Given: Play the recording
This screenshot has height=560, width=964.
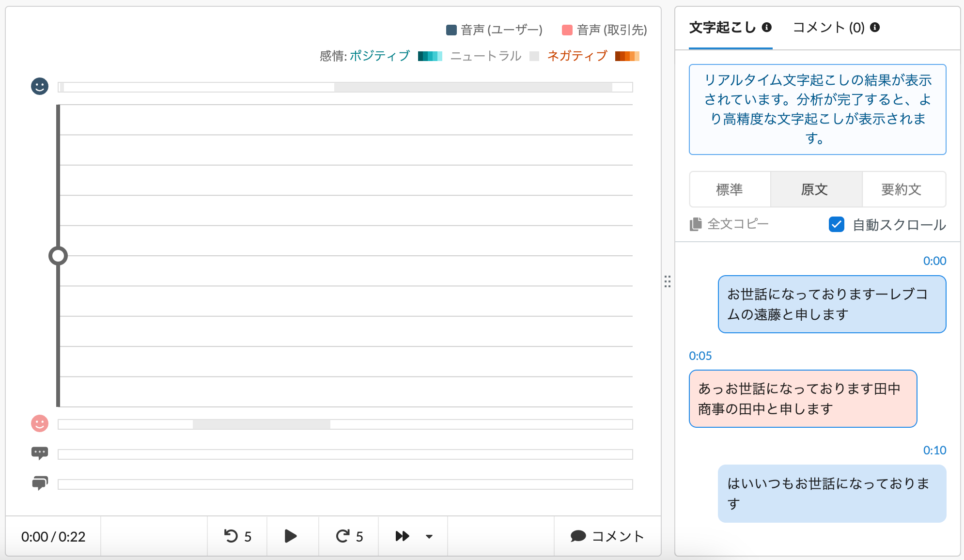Looking at the screenshot, I should [x=291, y=536].
